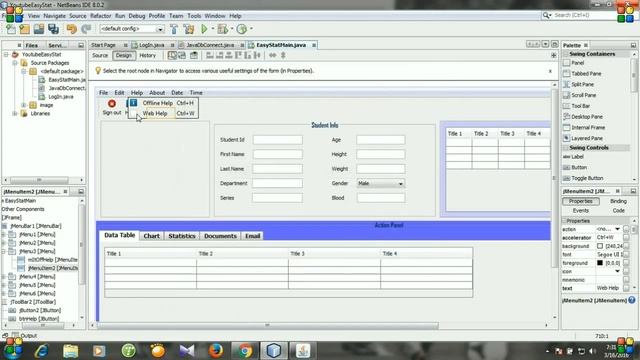Image resolution: width=640 pixels, height=360 pixels.
Task: Select Offline Help menu entry
Action: (x=163, y=103)
